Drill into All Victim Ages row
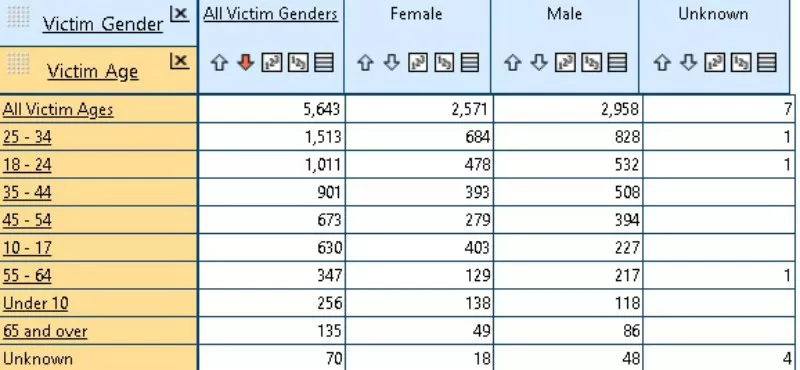 (x=58, y=109)
